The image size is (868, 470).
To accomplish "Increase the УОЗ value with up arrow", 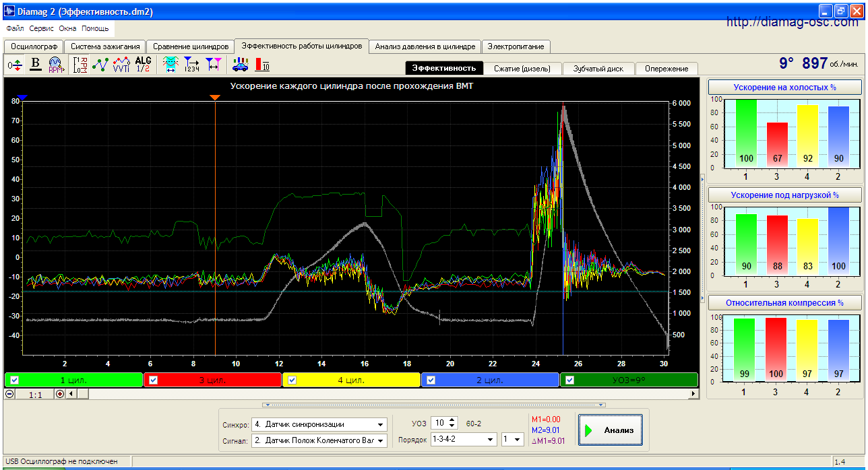I will 452,420.
